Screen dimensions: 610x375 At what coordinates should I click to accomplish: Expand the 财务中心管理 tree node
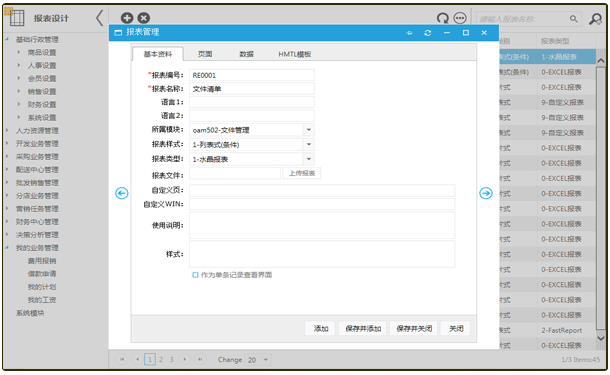tap(7, 221)
